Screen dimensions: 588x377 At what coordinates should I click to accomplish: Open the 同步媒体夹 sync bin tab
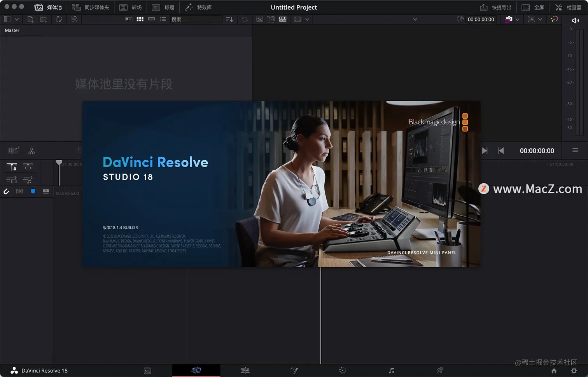point(91,7)
